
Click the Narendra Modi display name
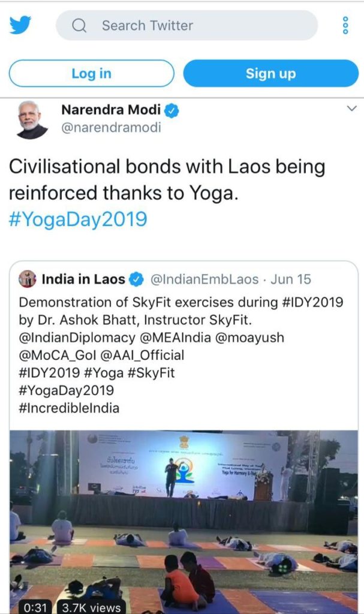click(111, 110)
